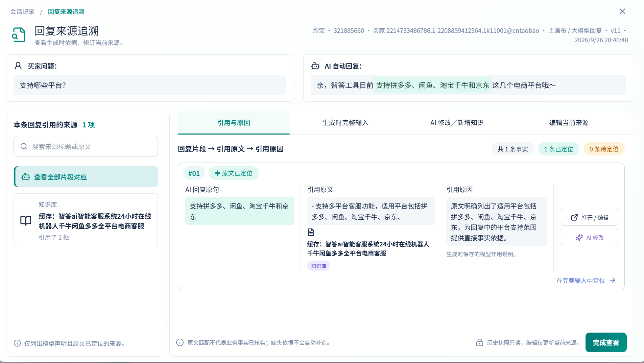Go to the 编辑当前来源 tab
The height and width of the screenshot is (363, 644).
tap(569, 123)
